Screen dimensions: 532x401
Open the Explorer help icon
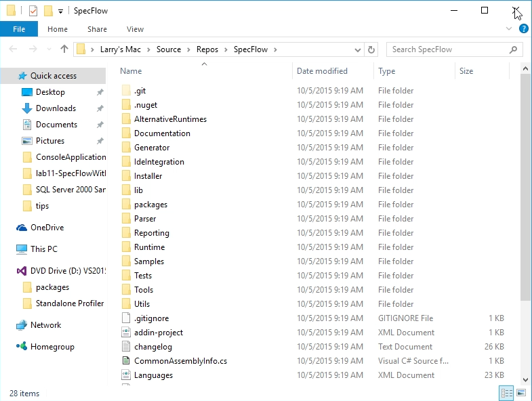(523, 28)
